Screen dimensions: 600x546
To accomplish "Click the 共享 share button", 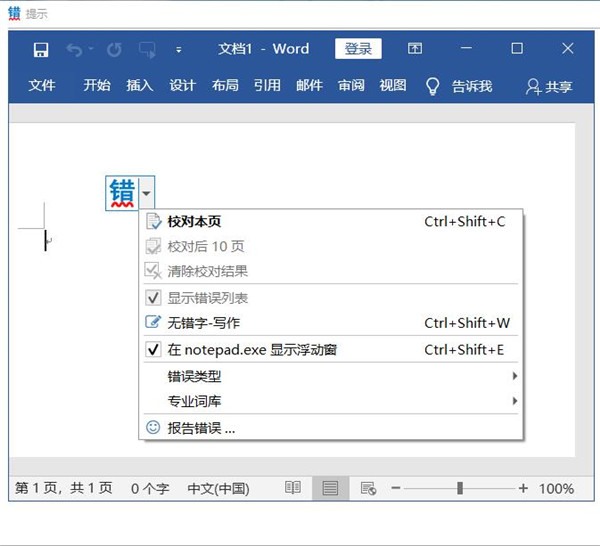I will click(549, 86).
